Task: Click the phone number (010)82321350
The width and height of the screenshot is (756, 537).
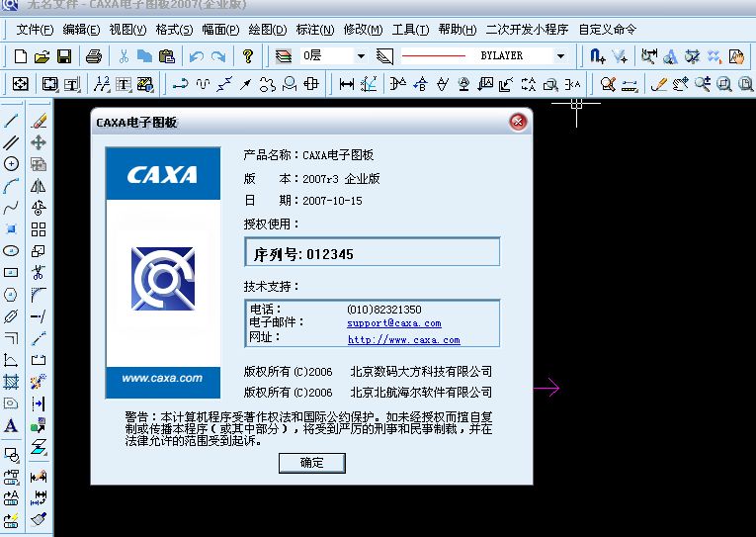Action: (384, 310)
